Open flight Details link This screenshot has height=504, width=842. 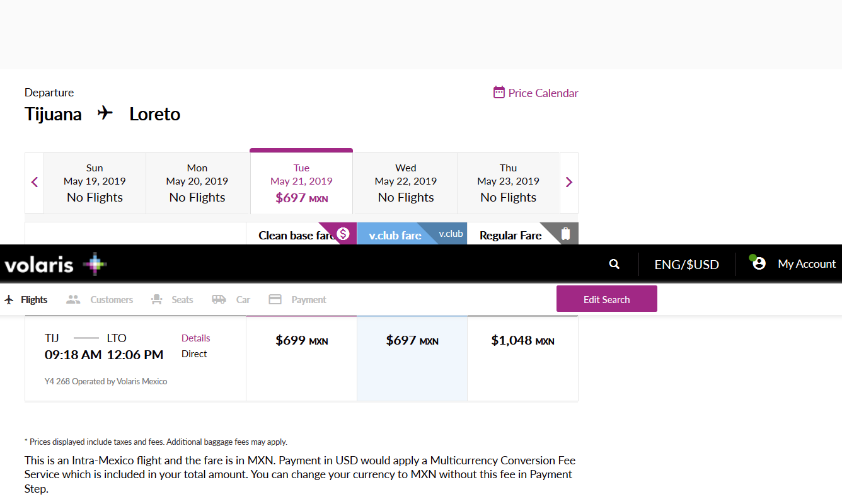pyautogui.click(x=195, y=338)
